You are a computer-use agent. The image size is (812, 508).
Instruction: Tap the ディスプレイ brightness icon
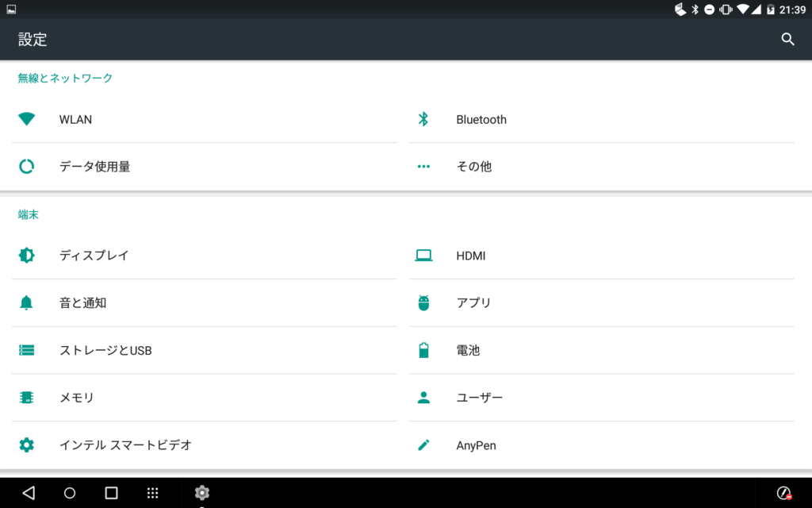point(27,256)
